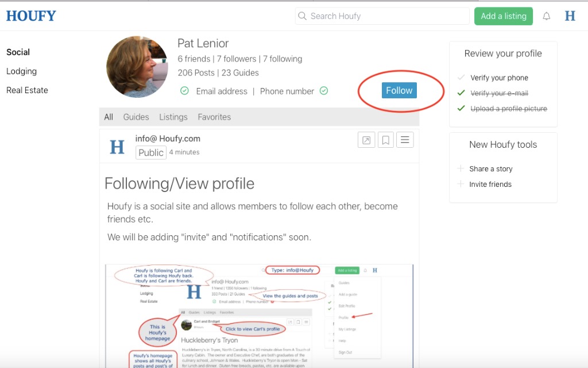Open the notifications bell icon
This screenshot has height=368, width=588.
(x=547, y=16)
